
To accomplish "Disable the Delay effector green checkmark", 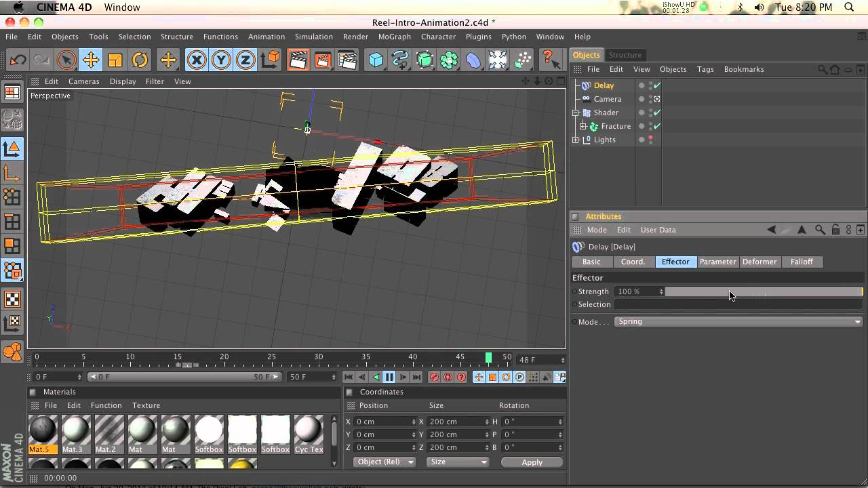I will (657, 85).
